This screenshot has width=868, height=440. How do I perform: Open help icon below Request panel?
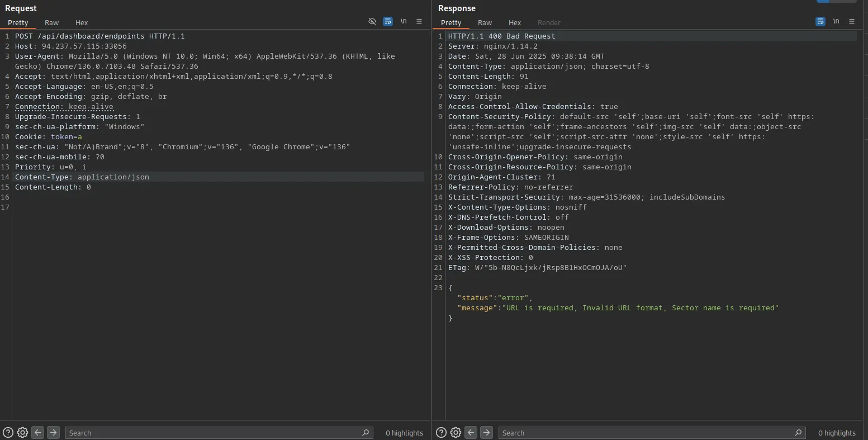[x=8, y=432]
